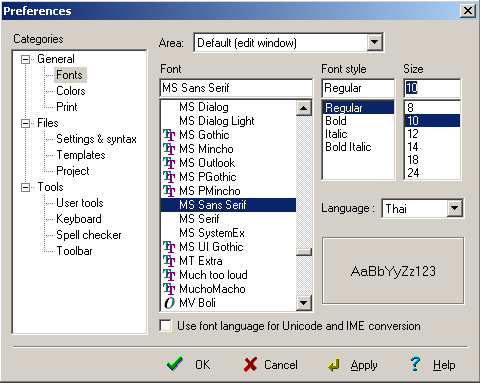Click the TrueType icon beside MS PMincho

169,191
